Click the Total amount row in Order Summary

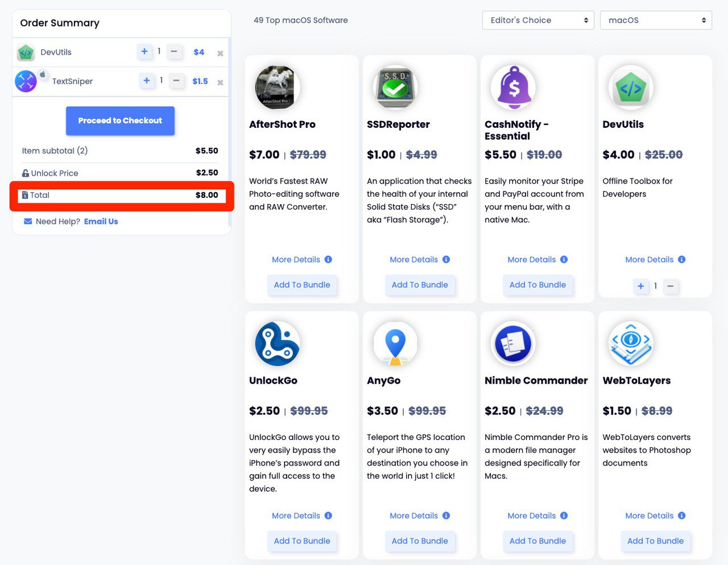pyautogui.click(x=120, y=195)
